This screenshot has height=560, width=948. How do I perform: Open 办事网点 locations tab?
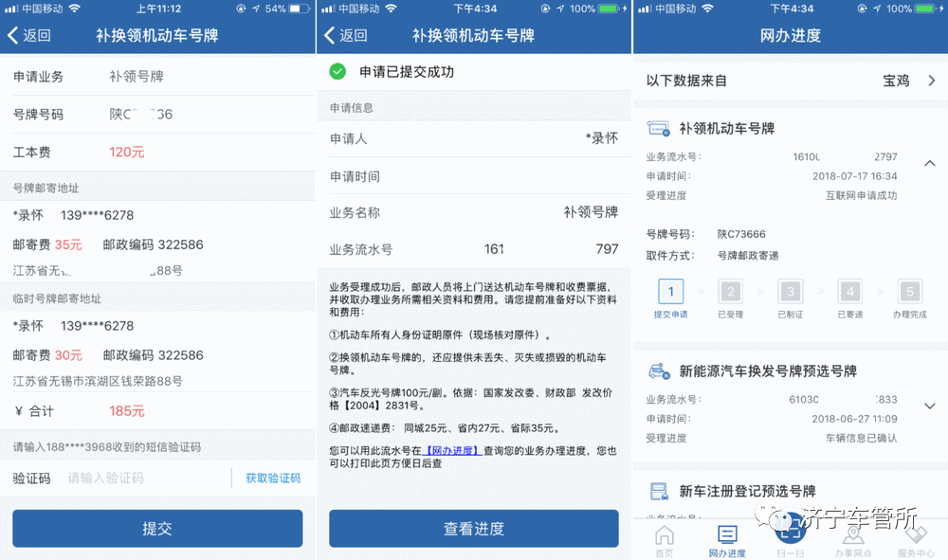coord(853,541)
